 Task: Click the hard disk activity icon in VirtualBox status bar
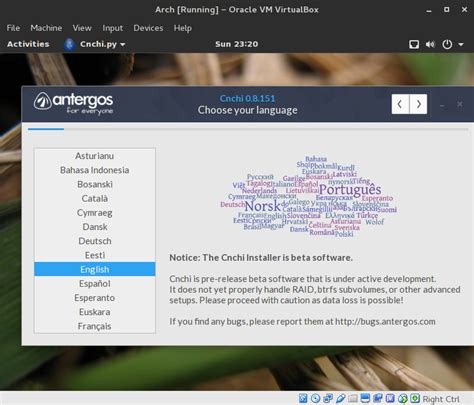tap(303, 398)
